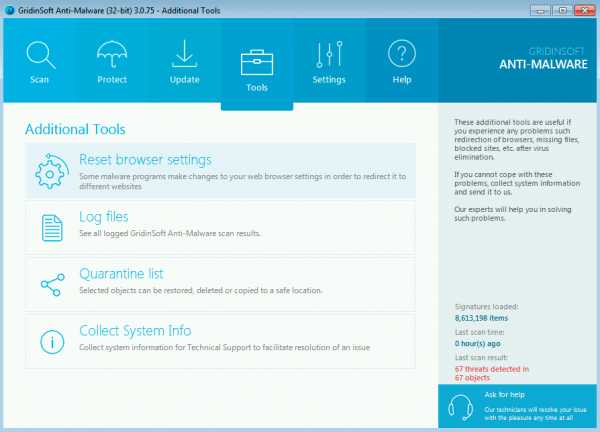Select the Tools briefcase icon

pyautogui.click(x=257, y=62)
